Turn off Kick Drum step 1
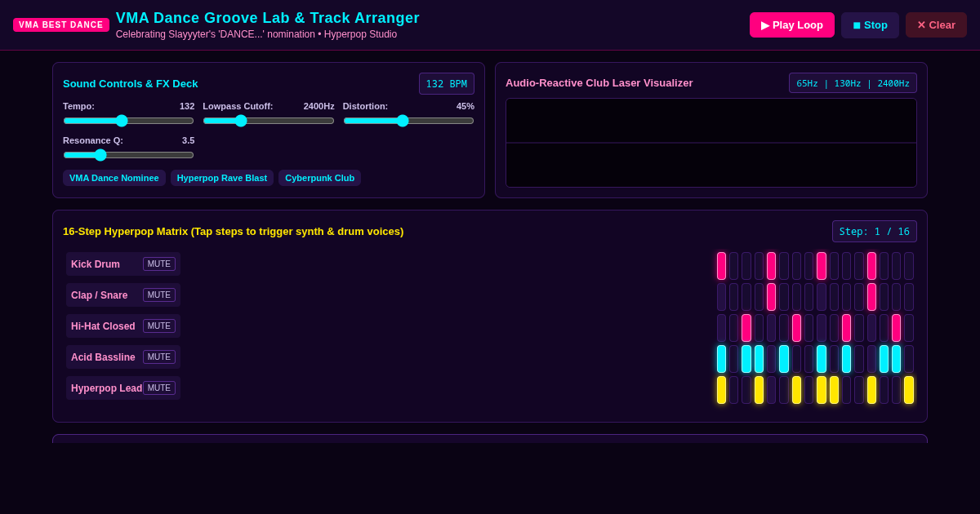The width and height of the screenshot is (980, 514). click(x=721, y=266)
